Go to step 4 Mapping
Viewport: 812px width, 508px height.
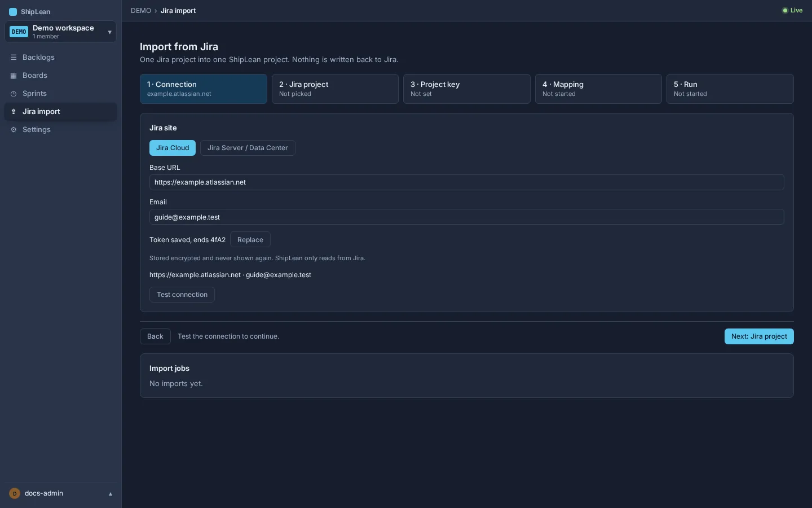click(x=598, y=89)
